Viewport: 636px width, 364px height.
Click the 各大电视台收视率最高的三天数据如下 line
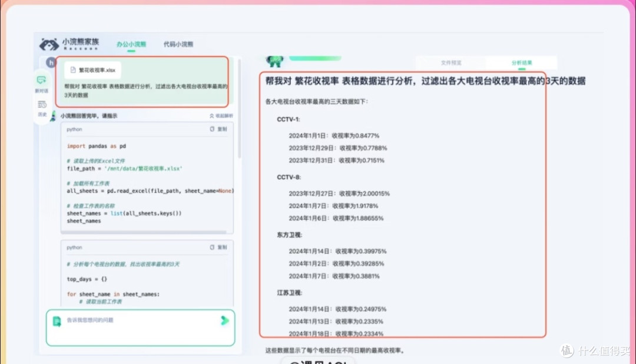pos(317,101)
